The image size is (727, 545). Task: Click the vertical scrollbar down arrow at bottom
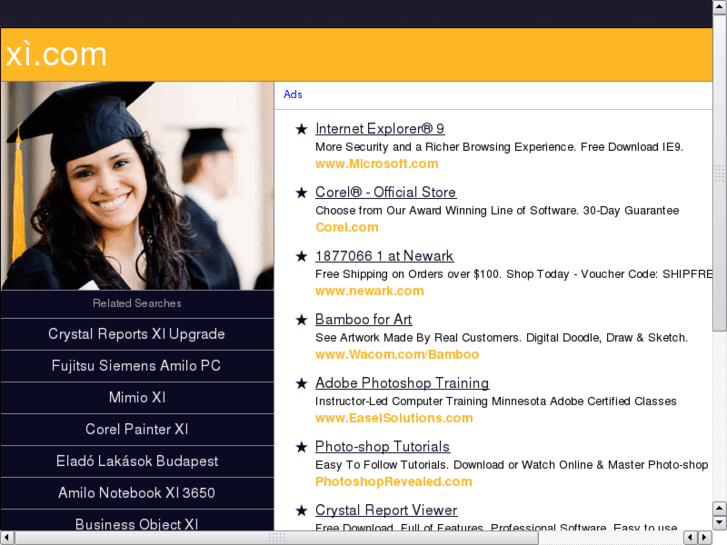click(720, 523)
